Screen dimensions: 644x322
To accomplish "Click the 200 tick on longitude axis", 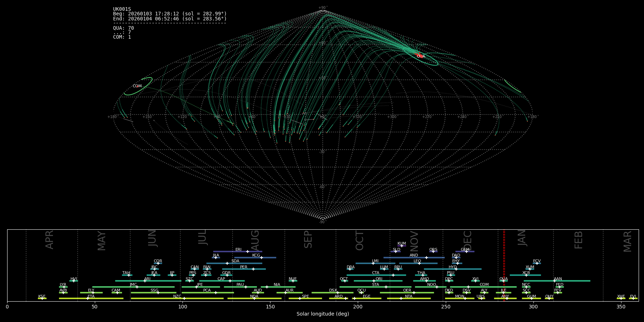I will coord(358,307).
